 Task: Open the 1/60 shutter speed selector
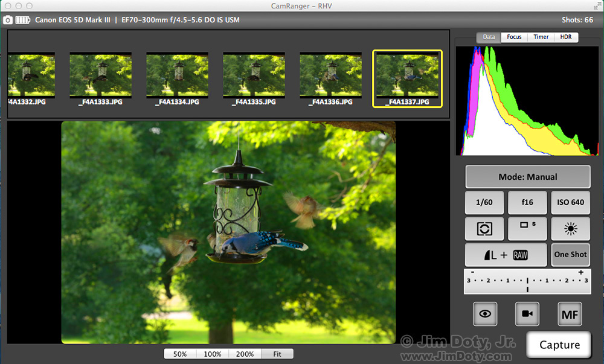tap(484, 202)
